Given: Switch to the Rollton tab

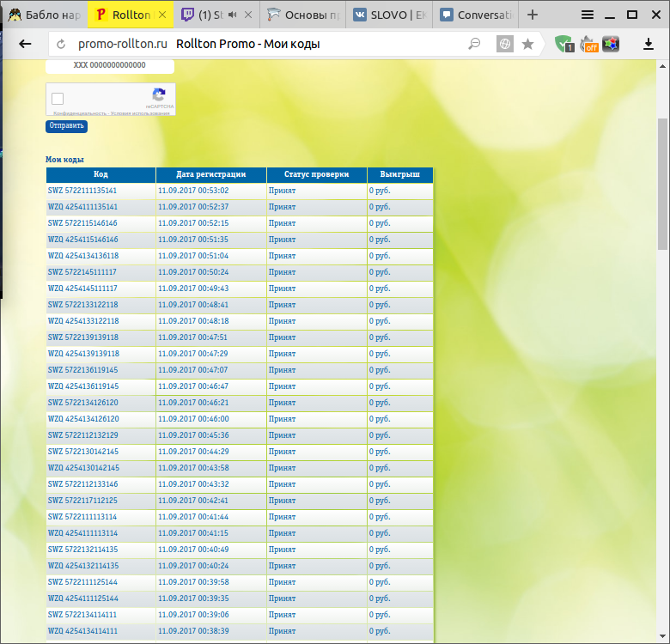Looking at the screenshot, I should click(x=131, y=15).
